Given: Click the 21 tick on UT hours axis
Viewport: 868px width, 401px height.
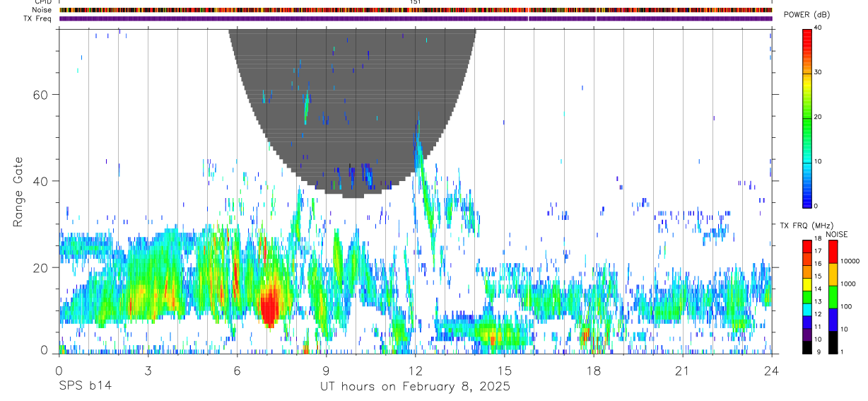Looking at the screenshot, I should (683, 370).
